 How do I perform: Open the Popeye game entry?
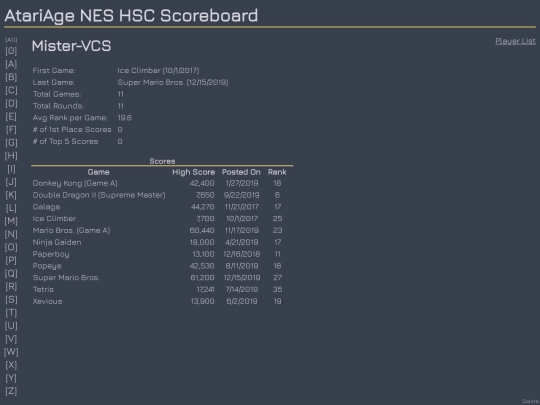click(x=47, y=266)
